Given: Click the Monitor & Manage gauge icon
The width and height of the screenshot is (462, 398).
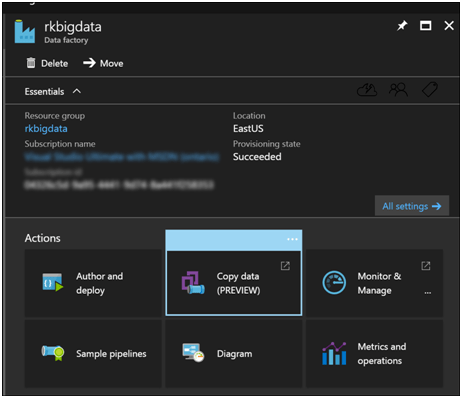Looking at the screenshot, I should 334,283.
